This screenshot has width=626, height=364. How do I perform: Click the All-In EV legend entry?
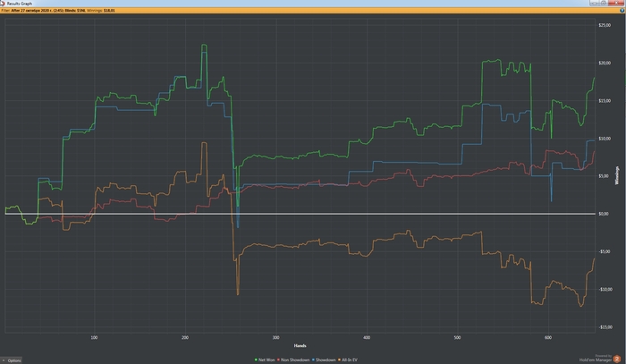(348, 360)
